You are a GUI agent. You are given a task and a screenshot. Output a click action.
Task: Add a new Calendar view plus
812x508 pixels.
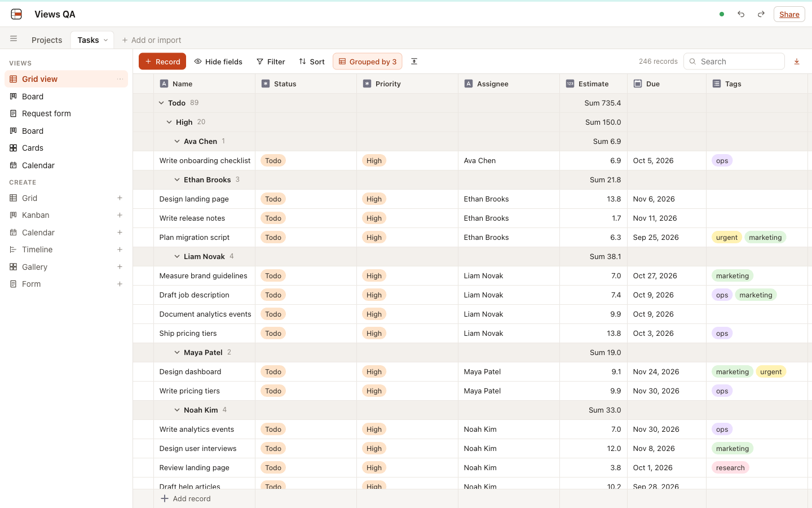coord(120,233)
